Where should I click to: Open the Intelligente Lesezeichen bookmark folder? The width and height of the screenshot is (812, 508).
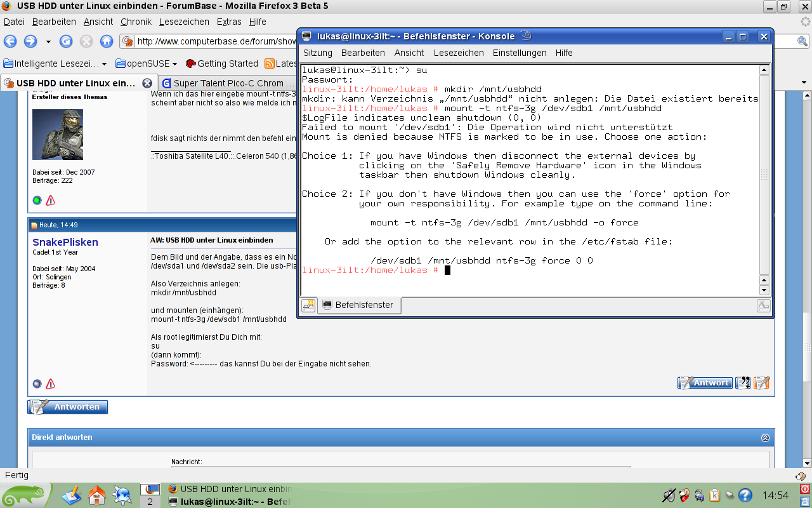coord(55,63)
